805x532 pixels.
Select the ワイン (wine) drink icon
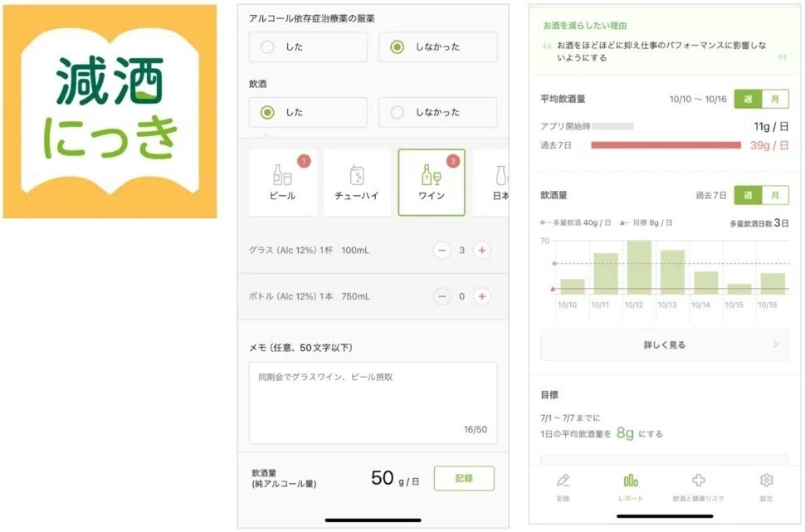click(x=431, y=175)
